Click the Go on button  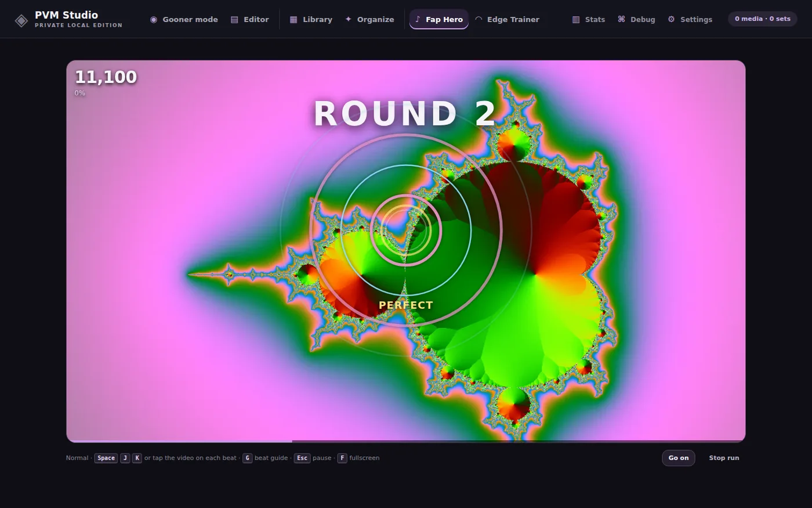[x=679, y=458]
